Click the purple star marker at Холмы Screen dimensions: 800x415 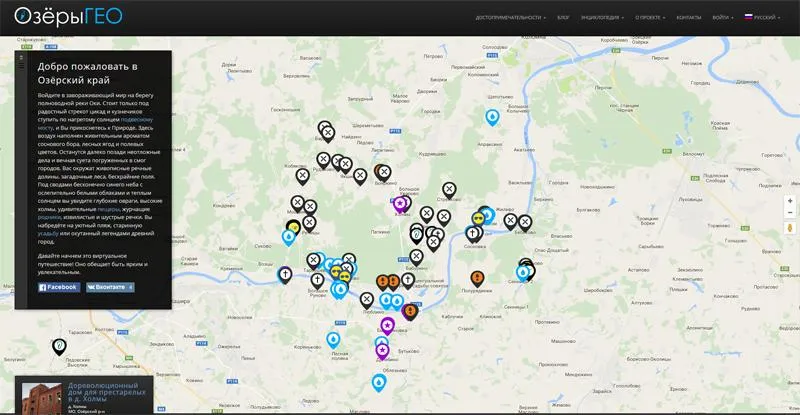[400, 206]
